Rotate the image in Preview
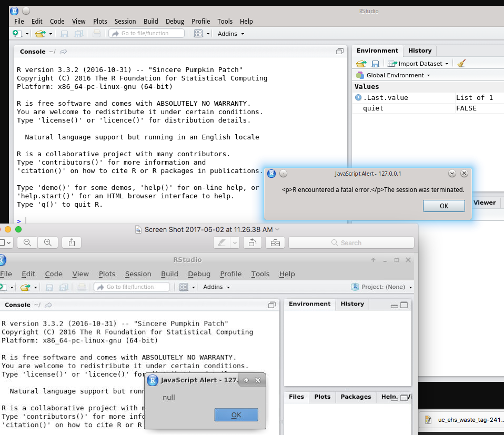Image resolution: width=504 pixels, height=435 pixels. tap(253, 242)
